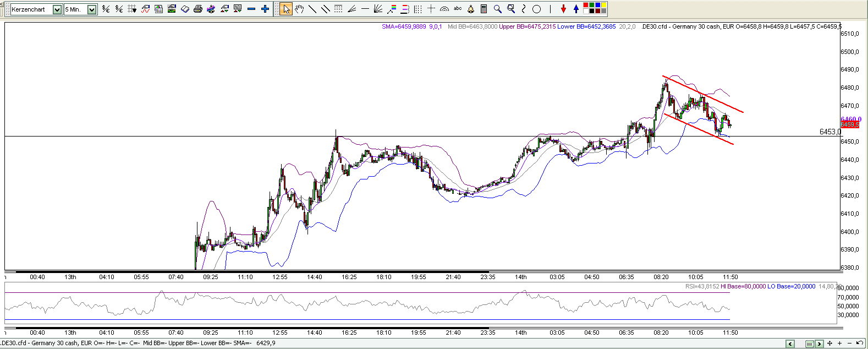Select the hand pan tool
Image resolution: width=868 pixels, height=349 pixels.
(x=299, y=9)
